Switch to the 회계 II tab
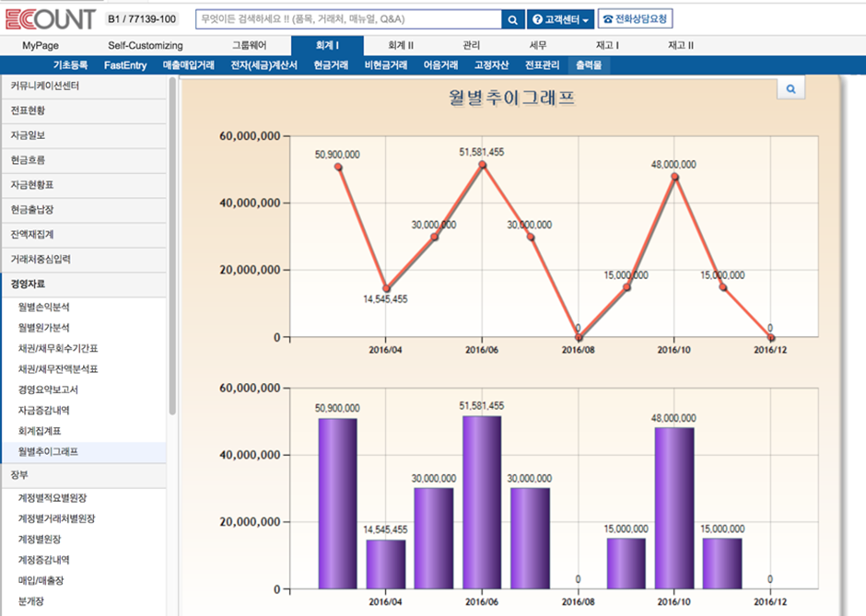 click(401, 45)
